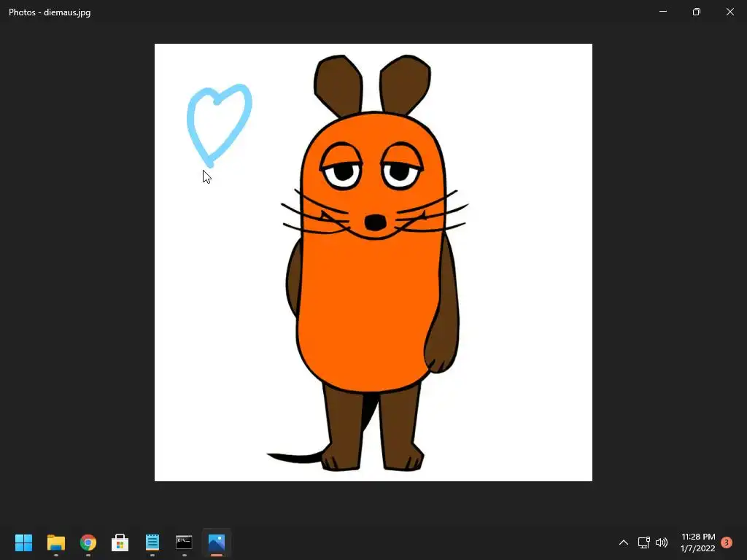Close the Photos window
747x560 pixels.
[x=729, y=12]
